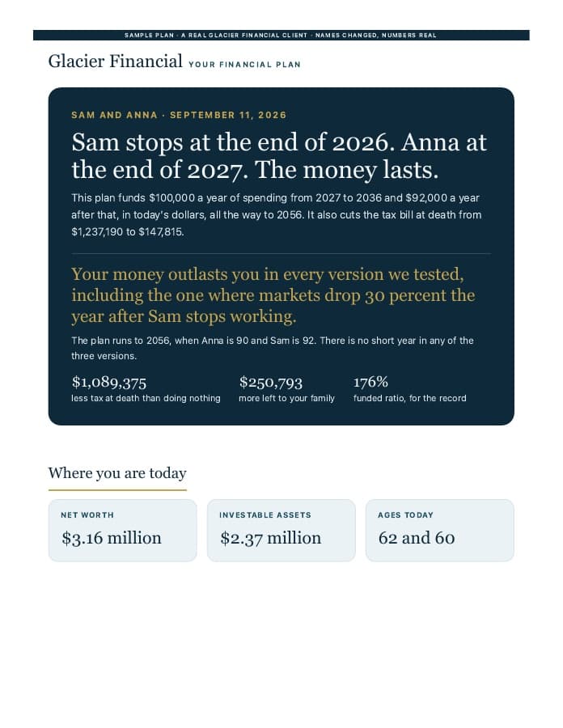The width and height of the screenshot is (563, 728).
Task: Click the paragraph about $100,000 a year spending
Action: (276, 214)
